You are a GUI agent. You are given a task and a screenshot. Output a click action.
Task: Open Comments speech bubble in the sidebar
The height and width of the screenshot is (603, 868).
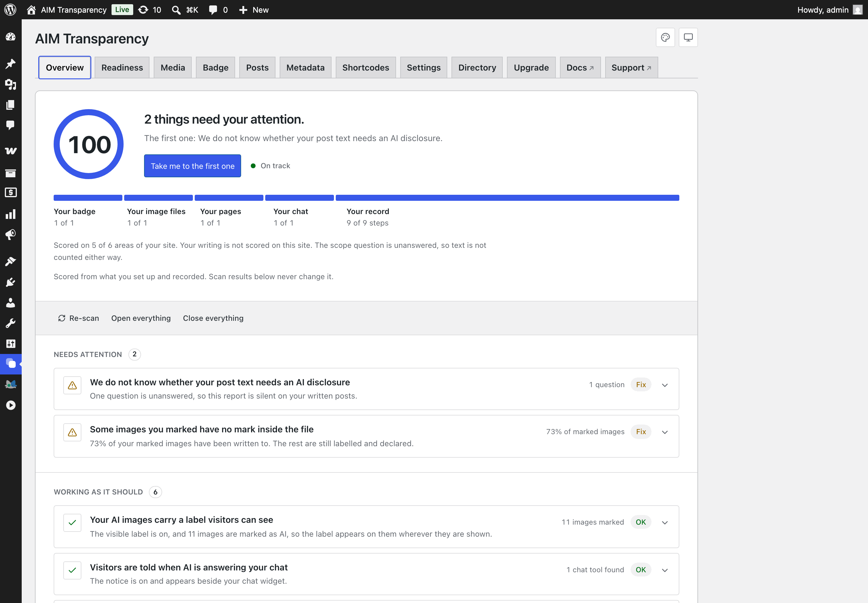point(11,125)
